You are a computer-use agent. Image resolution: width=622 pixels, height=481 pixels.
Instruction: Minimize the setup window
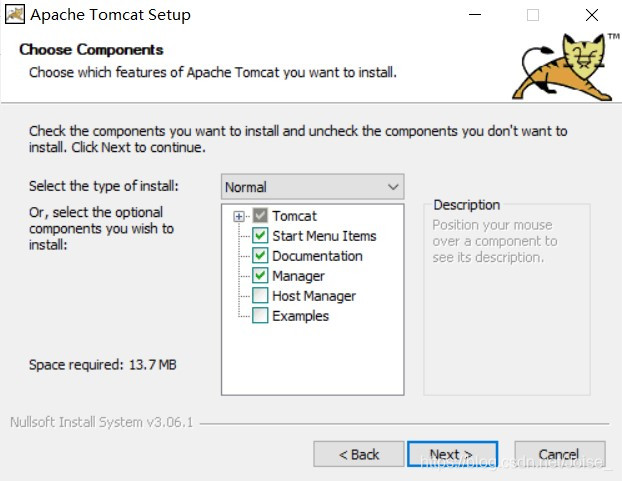[475, 15]
